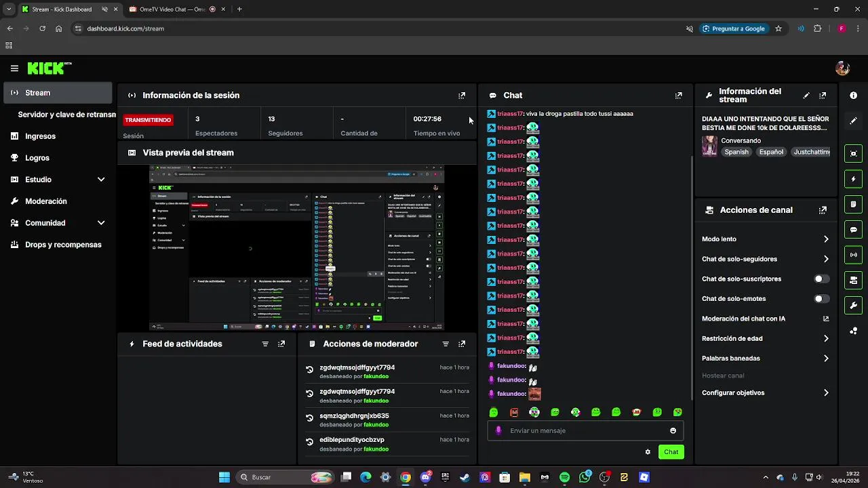Open Spotify from the Windows taskbar
Viewport: 868px width, 488px height.
tap(565, 477)
